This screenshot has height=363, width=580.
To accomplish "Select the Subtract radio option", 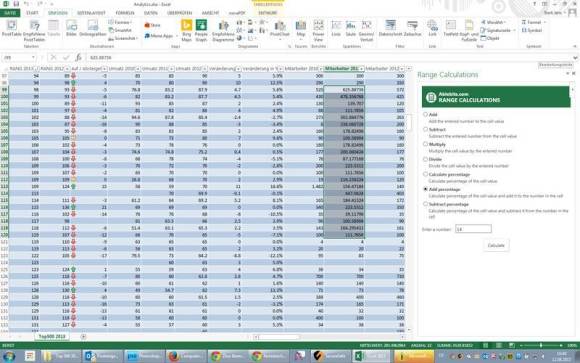I will pyautogui.click(x=425, y=130).
